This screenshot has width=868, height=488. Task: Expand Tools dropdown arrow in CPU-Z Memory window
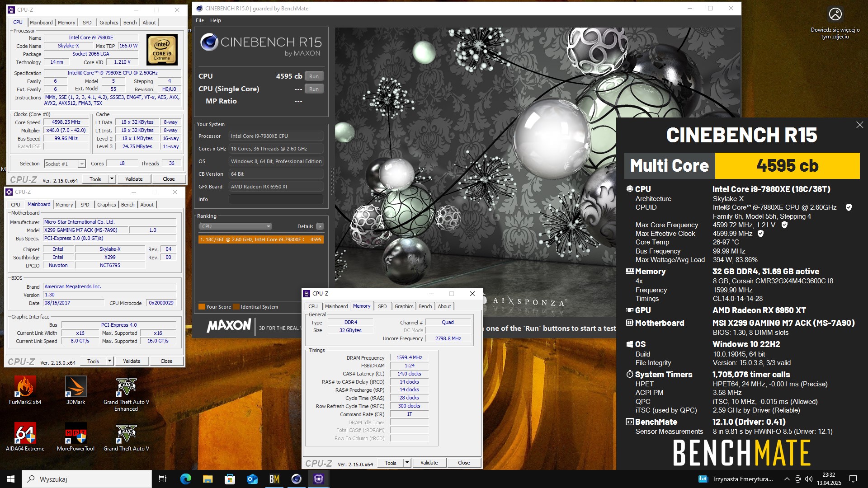(407, 463)
